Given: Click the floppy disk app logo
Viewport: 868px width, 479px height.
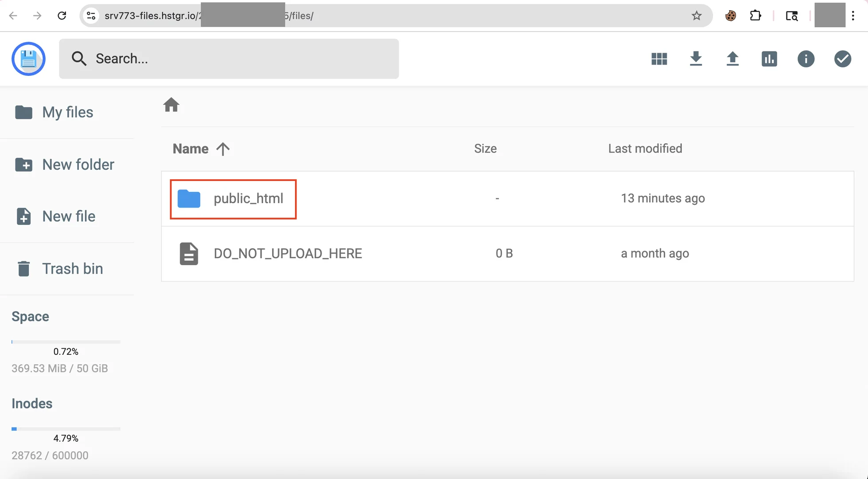Looking at the screenshot, I should [x=28, y=59].
